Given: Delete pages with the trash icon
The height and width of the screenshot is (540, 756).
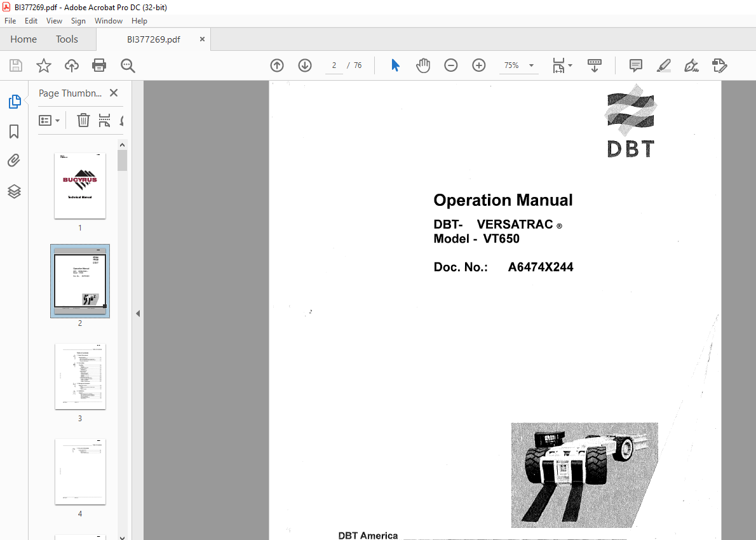Looking at the screenshot, I should (x=83, y=120).
